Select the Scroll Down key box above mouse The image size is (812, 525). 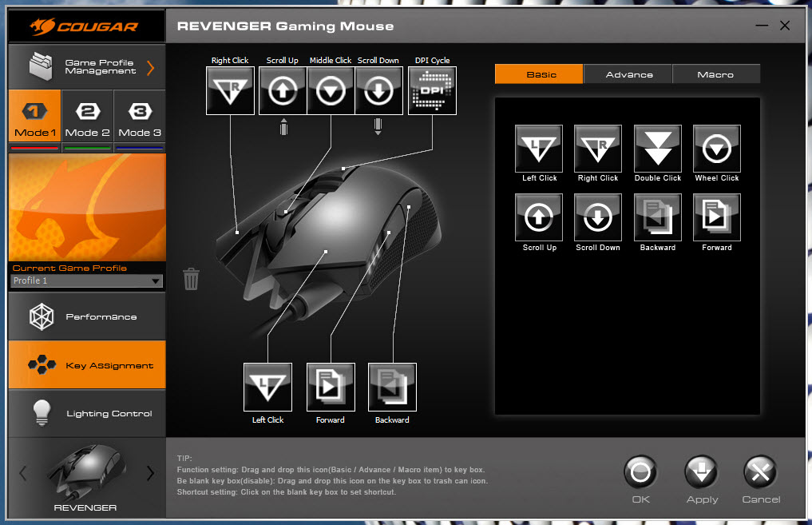click(379, 90)
